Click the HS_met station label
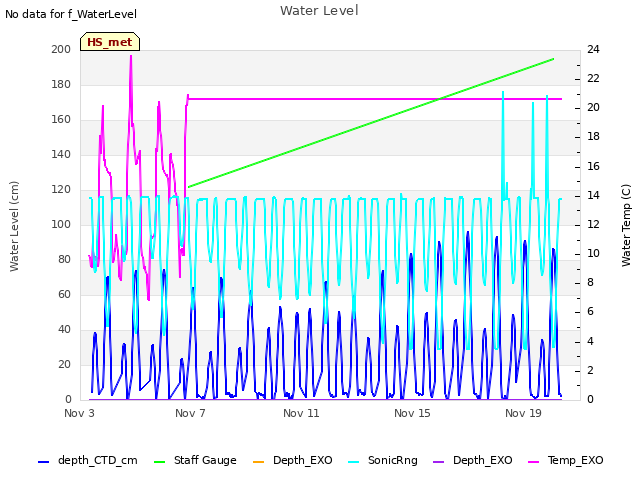 point(110,42)
